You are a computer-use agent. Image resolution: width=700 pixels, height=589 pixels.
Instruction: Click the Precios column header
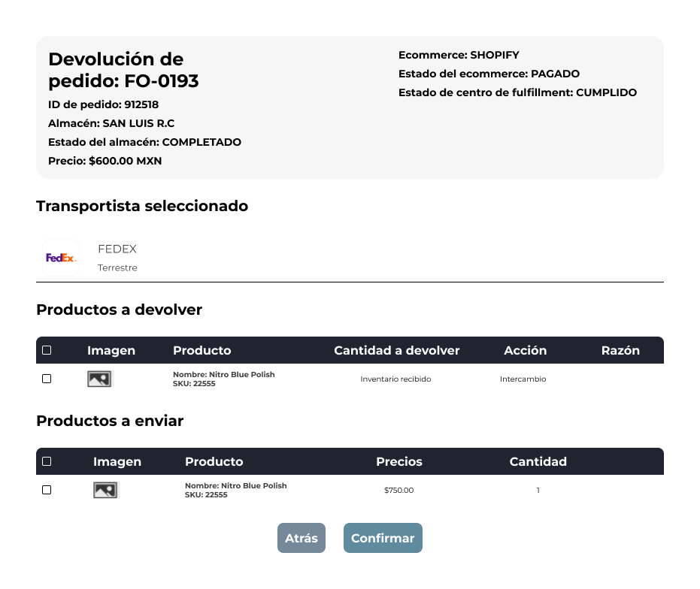(x=398, y=461)
